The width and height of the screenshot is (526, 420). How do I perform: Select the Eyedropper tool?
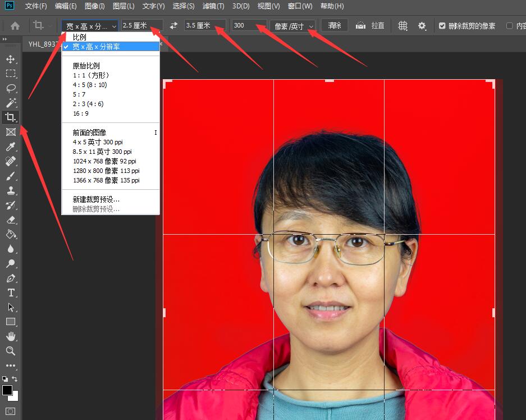tap(10, 146)
